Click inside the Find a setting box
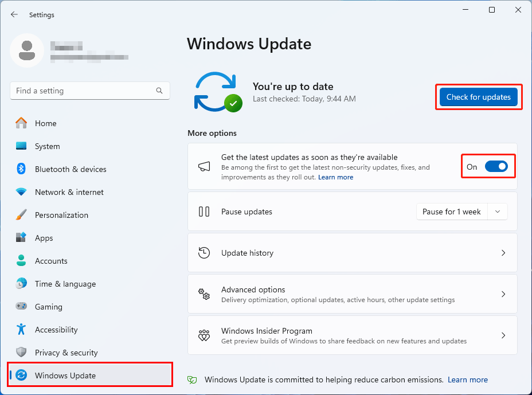 pyautogui.click(x=80, y=91)
